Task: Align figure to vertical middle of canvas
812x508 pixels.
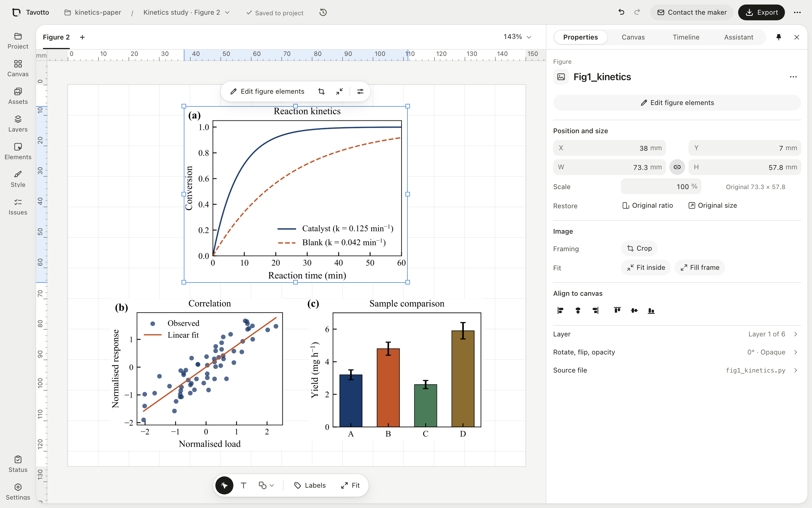Action: [634, 310]
